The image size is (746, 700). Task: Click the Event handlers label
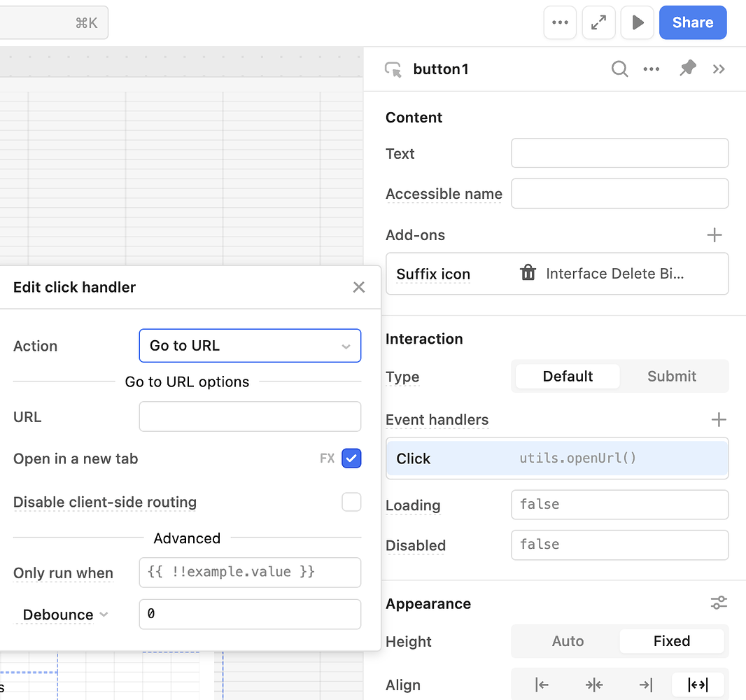tap(437, 420)
